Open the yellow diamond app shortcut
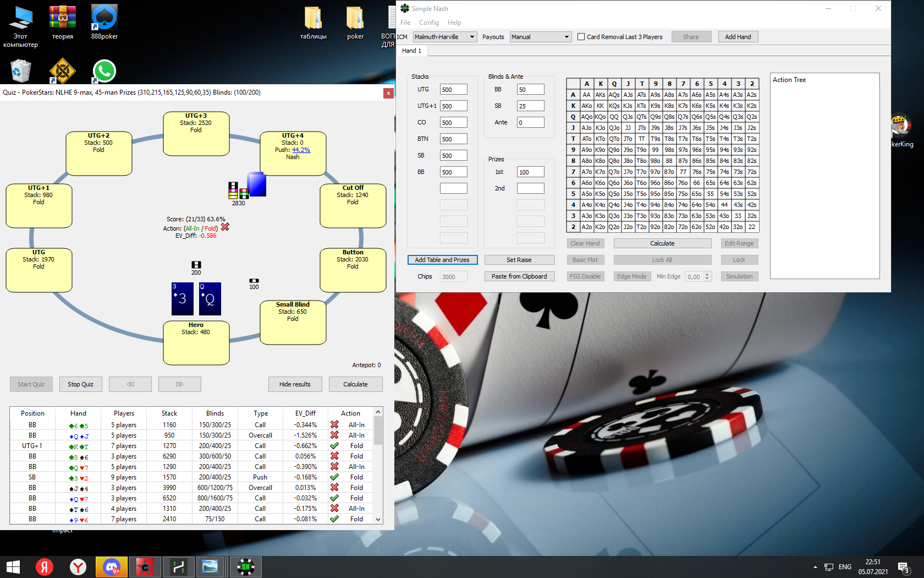 click(x=62, y=70)
